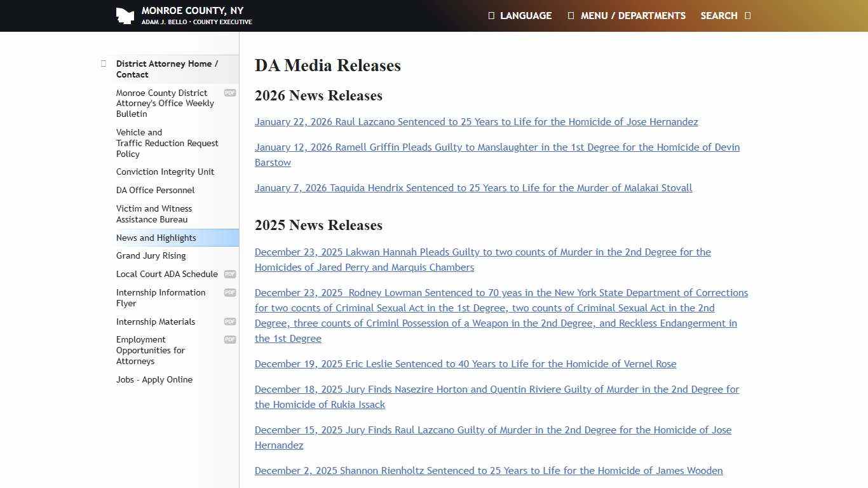Click the PDF badge beside Weekly Bulletin
Image resolution: width=868 pixels, height=488 pixels.
tap(230, 93)
